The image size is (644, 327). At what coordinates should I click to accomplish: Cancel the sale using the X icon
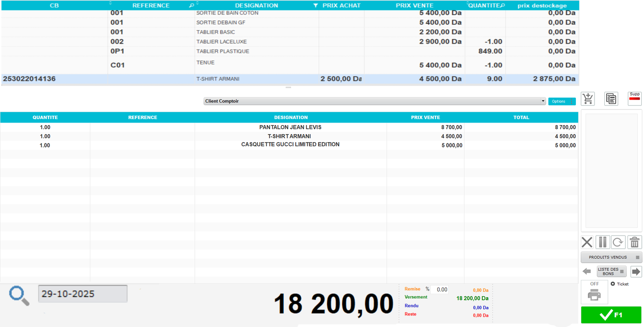click(x=587, y=242)
